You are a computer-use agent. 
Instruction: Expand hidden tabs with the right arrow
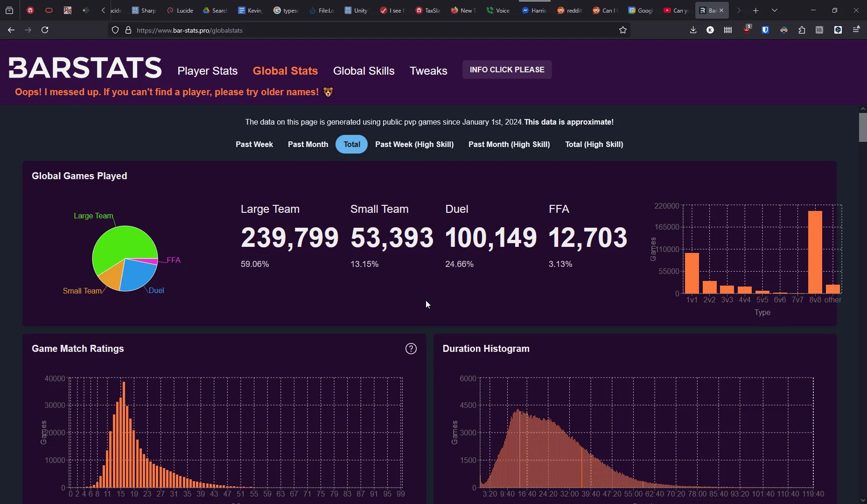[739, 10]
